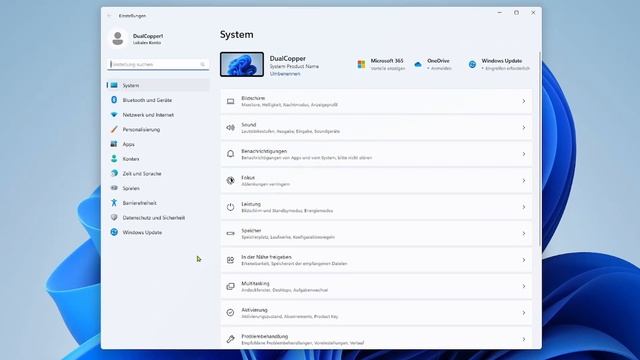Image resolution: width=640 pixels, height=360 pixels.
Task: Open Speicher via its chevron
Action: pyautogui.click(x=524, y=233)
